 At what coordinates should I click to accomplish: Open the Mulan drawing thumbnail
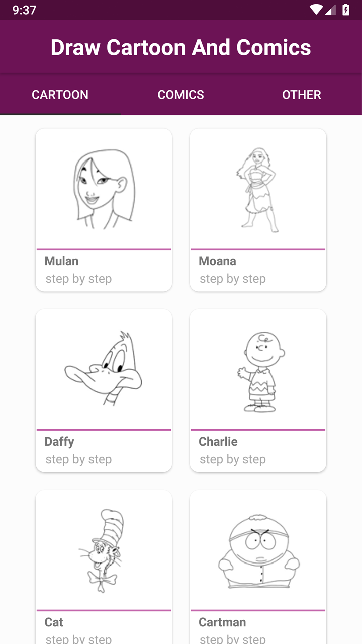tap(104, 189)
